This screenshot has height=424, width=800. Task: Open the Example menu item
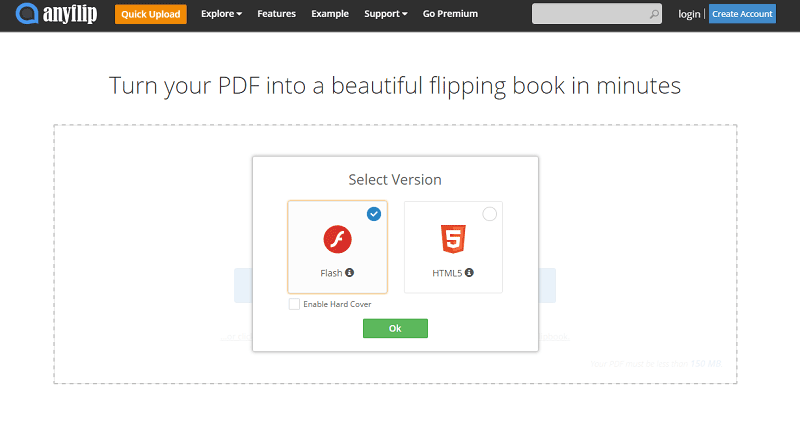pyautogui.click(x=330, y=14)
